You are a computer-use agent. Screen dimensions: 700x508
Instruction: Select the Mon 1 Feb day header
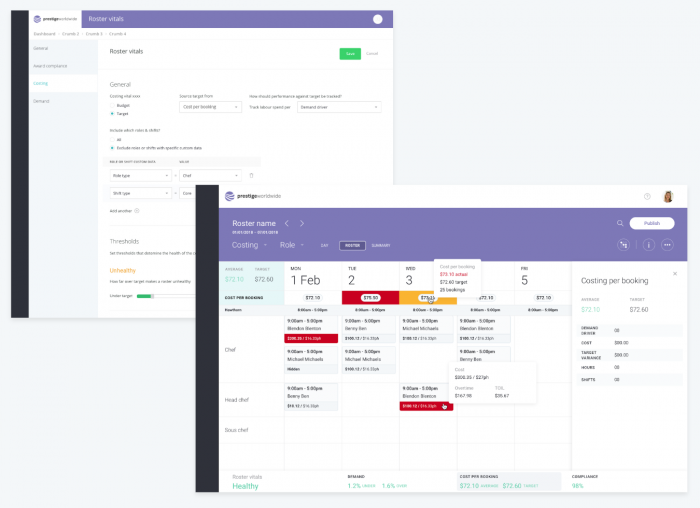[313, 276]
